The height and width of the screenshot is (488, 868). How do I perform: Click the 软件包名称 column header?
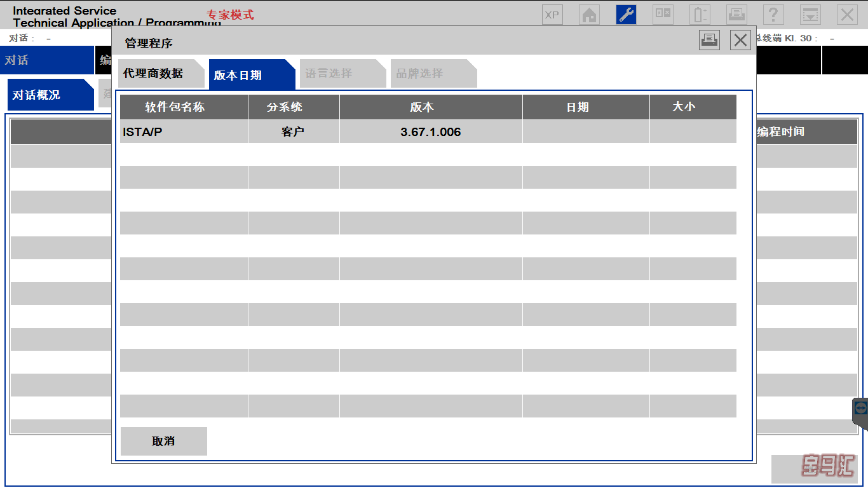(184, 107)
